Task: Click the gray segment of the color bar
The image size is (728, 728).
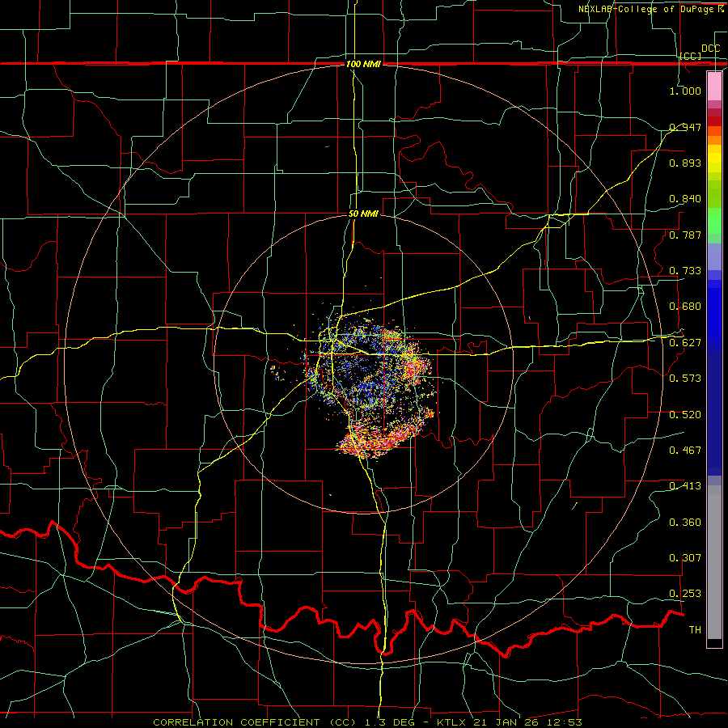Action: (714, 562)
